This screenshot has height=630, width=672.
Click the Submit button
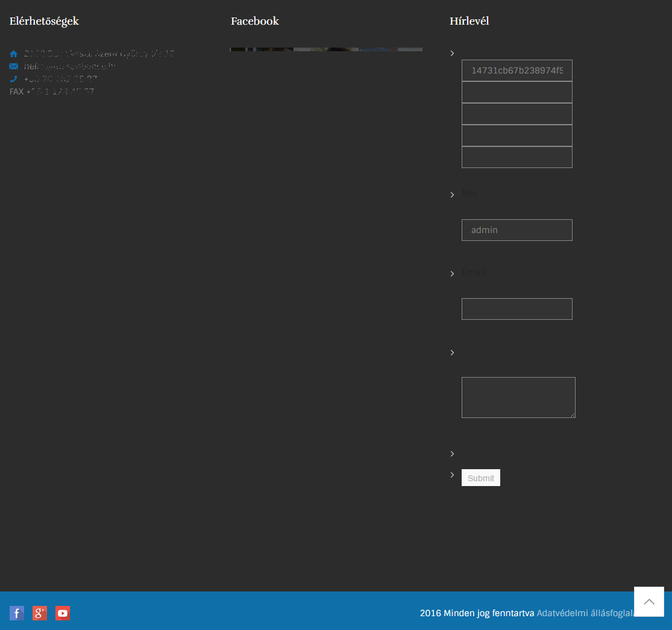click(x=481, y=478)
